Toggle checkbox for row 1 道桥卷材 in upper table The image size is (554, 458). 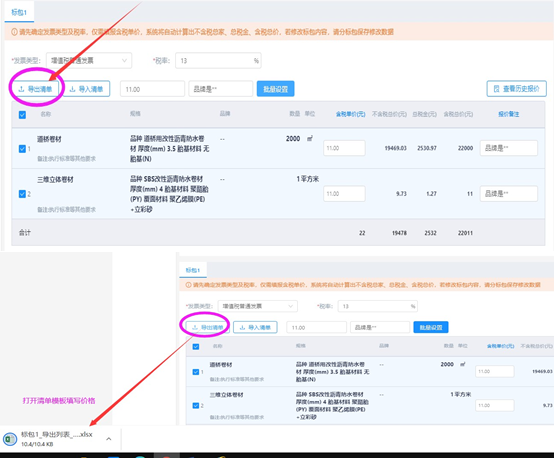pos(22,149)
